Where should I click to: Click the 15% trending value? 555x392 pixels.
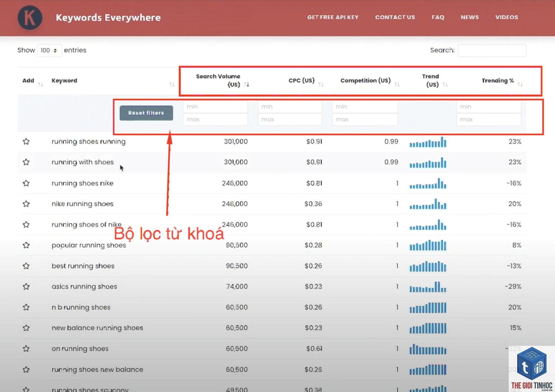coord(516,328)
